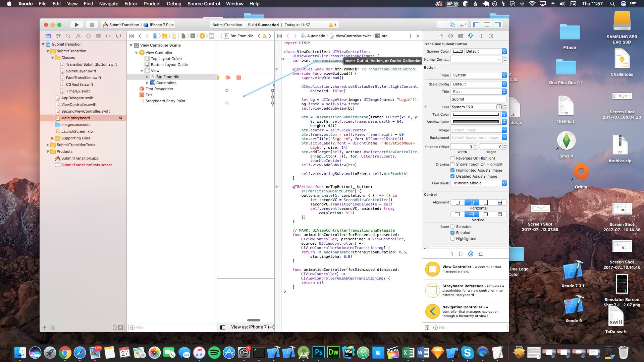Click the Text Color swatch
This screenshot has height=362, width=644.
476,114
